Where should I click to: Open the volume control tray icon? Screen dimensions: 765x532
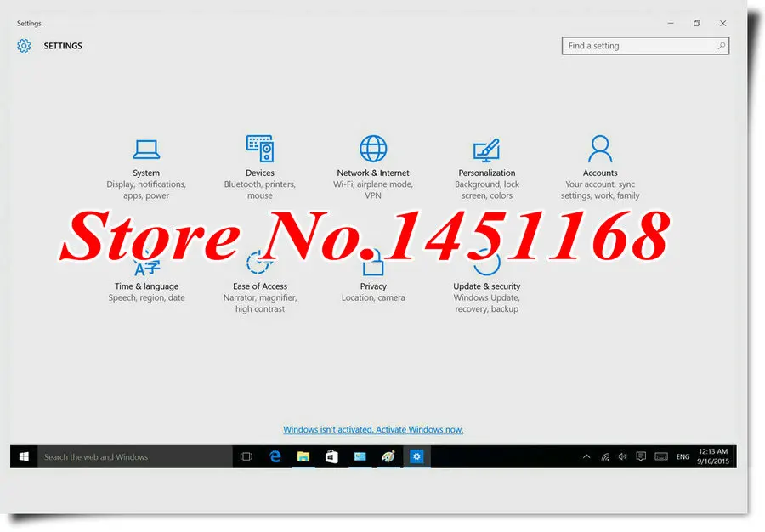click(622, 457)
